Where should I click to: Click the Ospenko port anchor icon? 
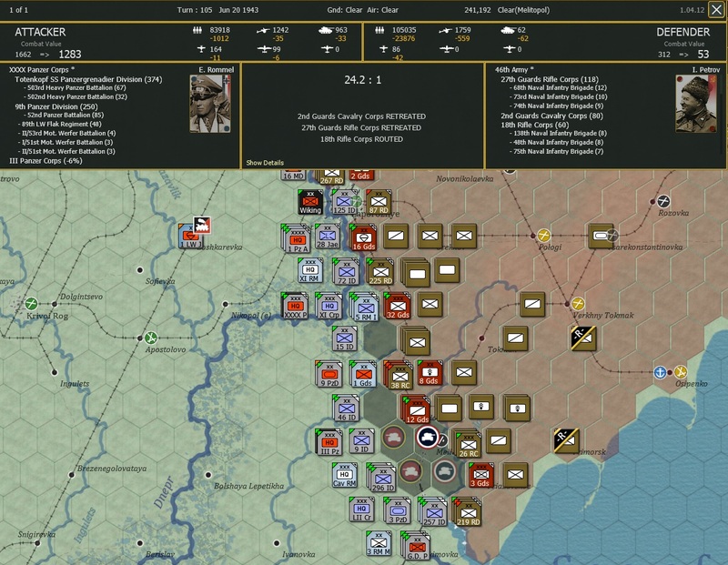661,371
